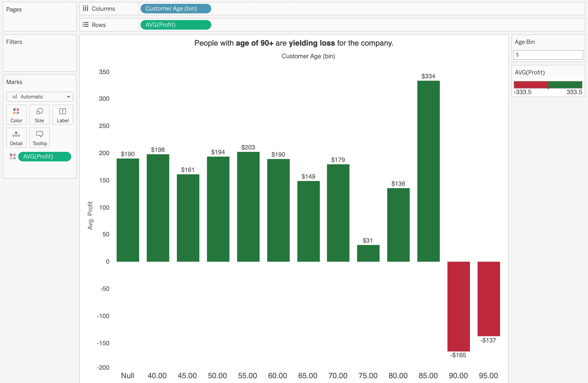Click the Rows shelf list icon
Image resolution: width=588 pixels, height=383 pixels.
86,24
